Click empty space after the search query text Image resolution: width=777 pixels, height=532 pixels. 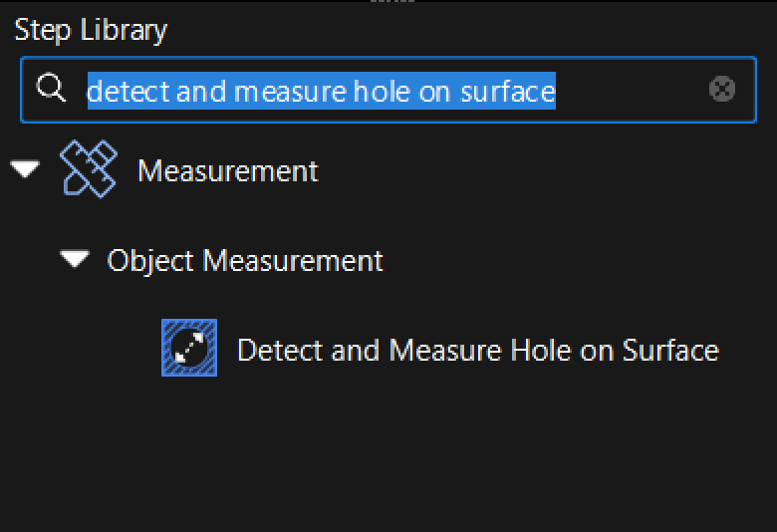[x=632, y=90]
